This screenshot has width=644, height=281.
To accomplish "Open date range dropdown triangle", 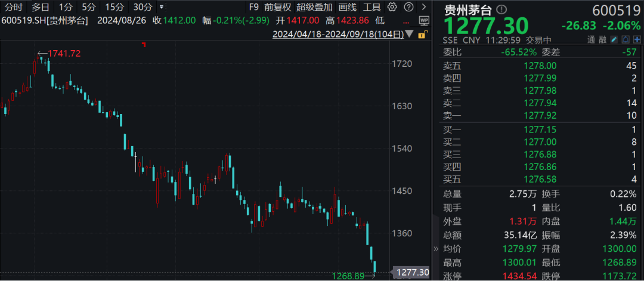I will [x=410, y=34].
